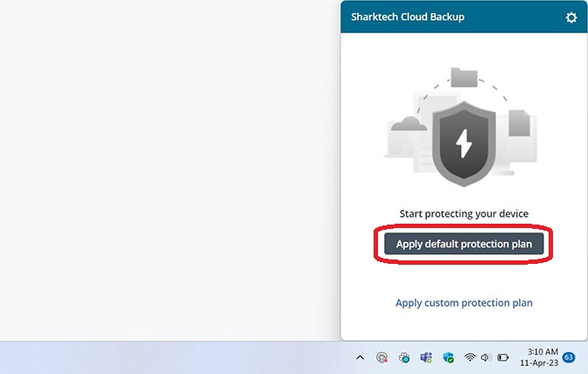The height and width of the screenshot is (374, 588).
Task: Click backup agent tray icon with red dot
Action: click(x=381, y=357)
